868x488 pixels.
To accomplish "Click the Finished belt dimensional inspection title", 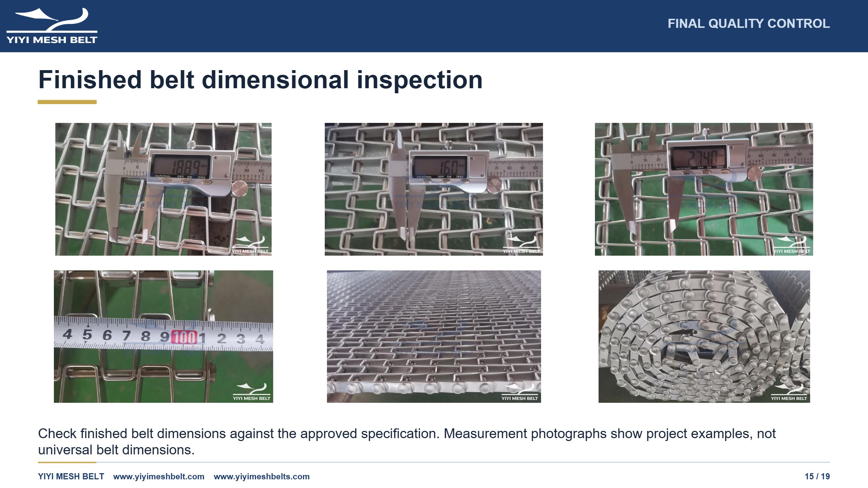I will click(260, 80).
